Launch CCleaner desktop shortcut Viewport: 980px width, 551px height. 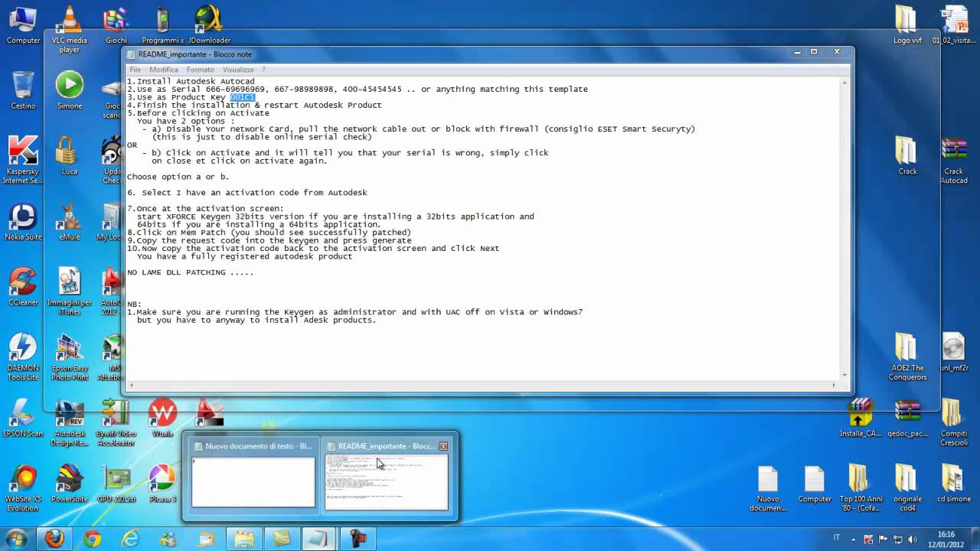click(x=23, y=288)
